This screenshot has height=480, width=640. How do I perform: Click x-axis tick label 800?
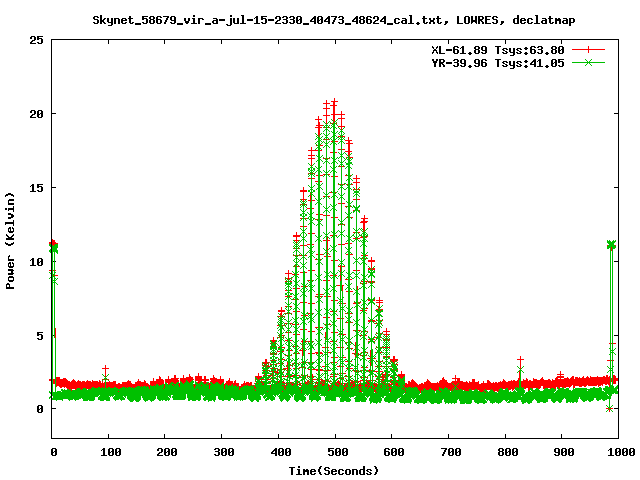[507, 452]
